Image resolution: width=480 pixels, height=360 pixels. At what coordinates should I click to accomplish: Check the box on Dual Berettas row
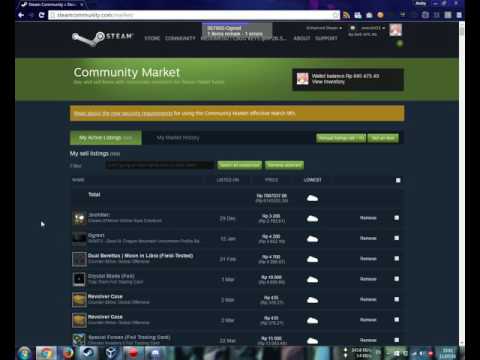click(397, 258)
